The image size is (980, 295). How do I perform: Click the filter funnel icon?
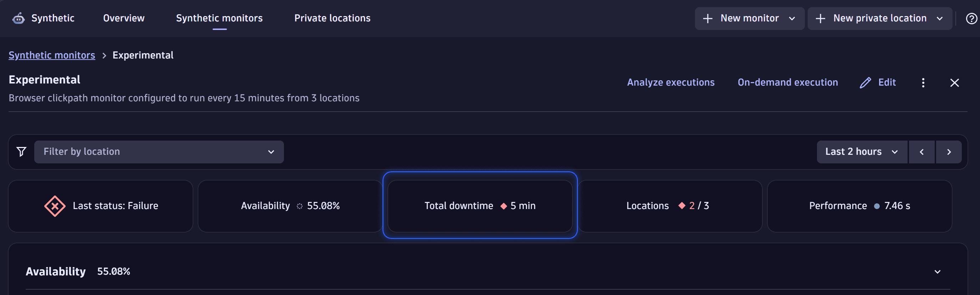coord(22,152)
